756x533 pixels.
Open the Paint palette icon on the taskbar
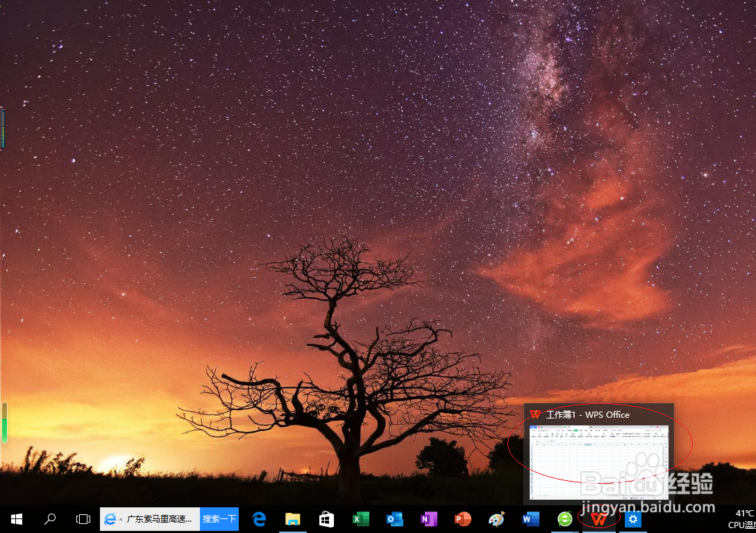click(x=496, y=519)
